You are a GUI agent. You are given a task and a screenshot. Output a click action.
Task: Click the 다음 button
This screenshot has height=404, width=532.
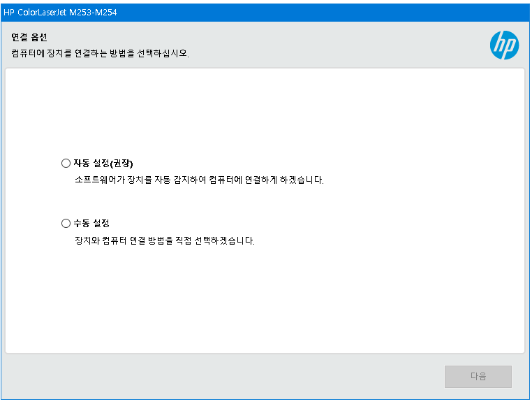click(478, 376)
